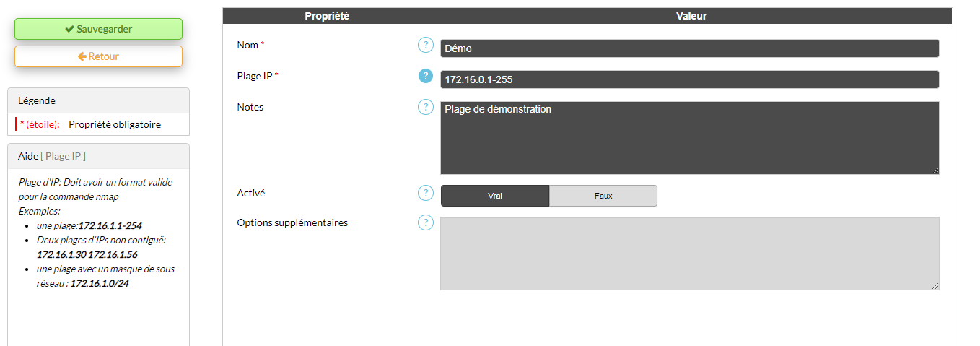Click the Légende panel header
Image resolution: width=980 pixels, height=346 pixels.
click(98, 101)
